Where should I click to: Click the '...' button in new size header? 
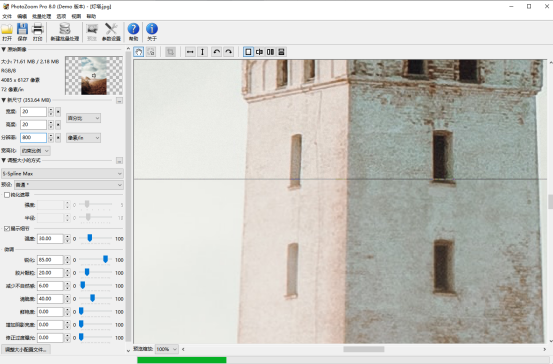click(x=120, y=101)
